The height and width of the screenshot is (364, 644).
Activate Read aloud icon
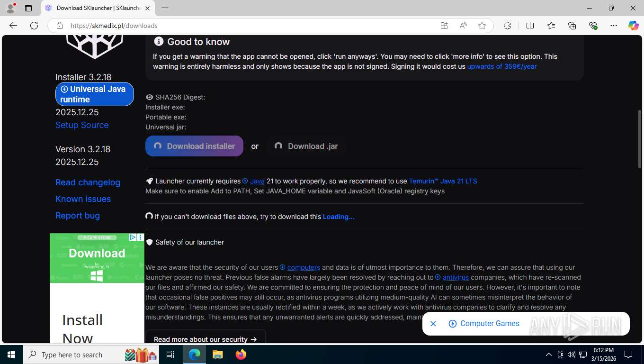click(463, 26)
